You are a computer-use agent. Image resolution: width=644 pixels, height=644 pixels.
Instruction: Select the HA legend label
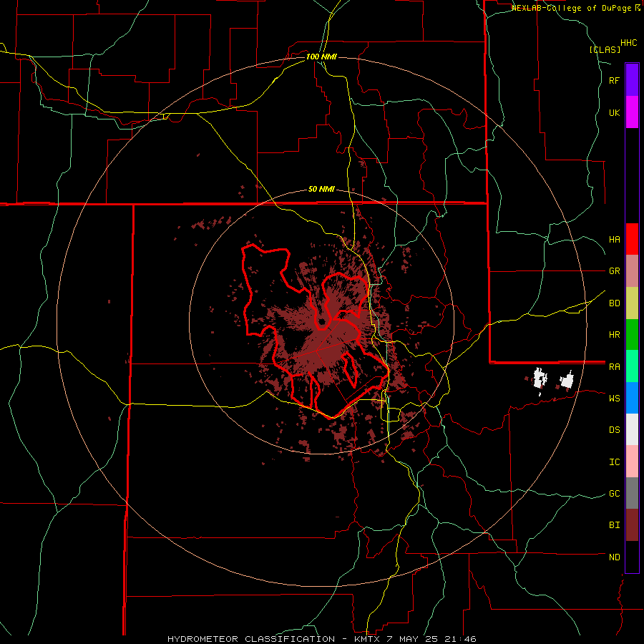pyautogui.click(x=614, y=239)
